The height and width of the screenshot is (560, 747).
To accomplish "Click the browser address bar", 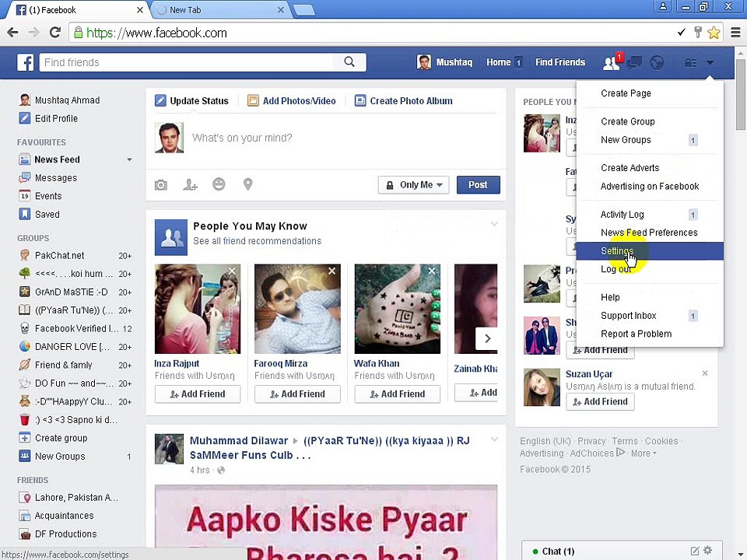I will (x=372, y=33).
